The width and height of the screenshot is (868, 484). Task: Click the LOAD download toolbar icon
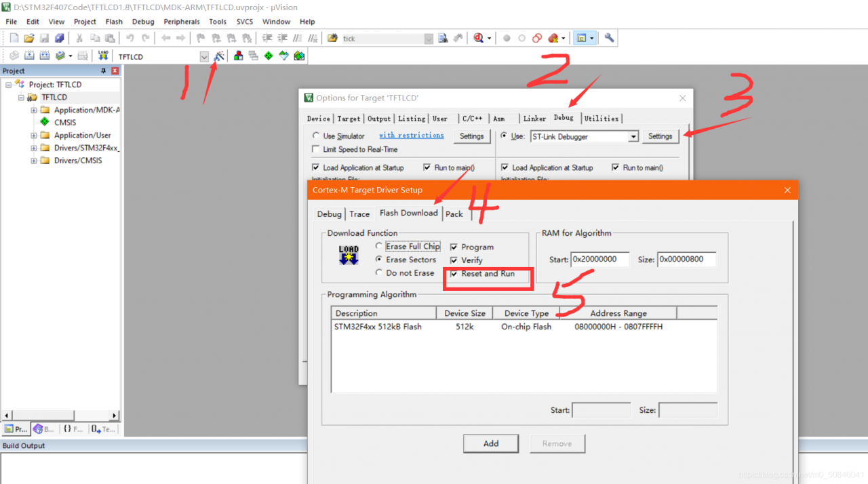tap(103, 56)
